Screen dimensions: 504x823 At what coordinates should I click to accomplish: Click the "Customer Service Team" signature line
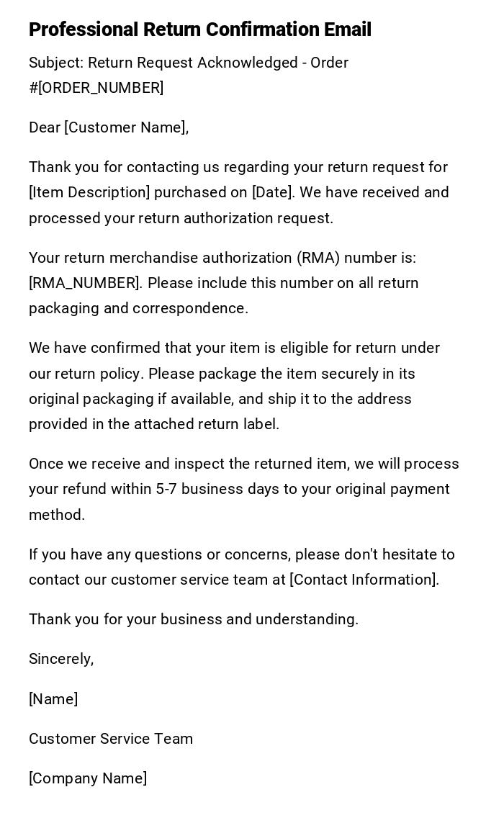[111, 739]
